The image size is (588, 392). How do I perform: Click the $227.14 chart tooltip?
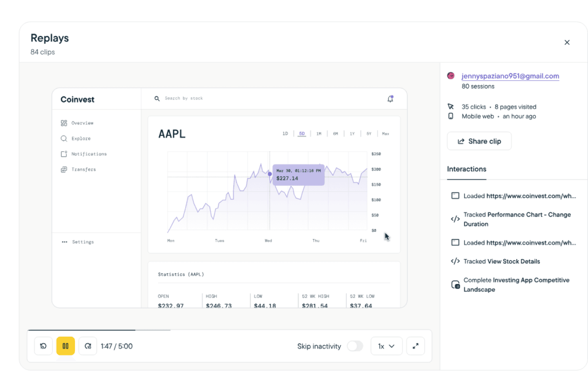[x=298, y=175]
